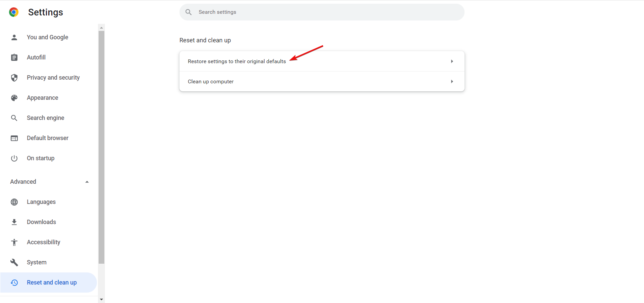
Task: Click the Privacy and security shield icon
Action: [14, 78]
